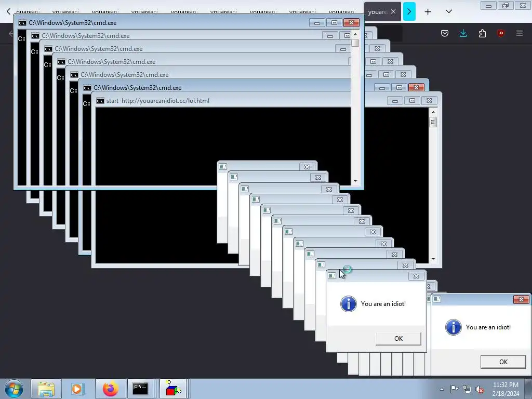This screenshot has height=399, width=532.
Task: Click scroll up arrow in start youareanidiot window
Action: pos(433,112)
